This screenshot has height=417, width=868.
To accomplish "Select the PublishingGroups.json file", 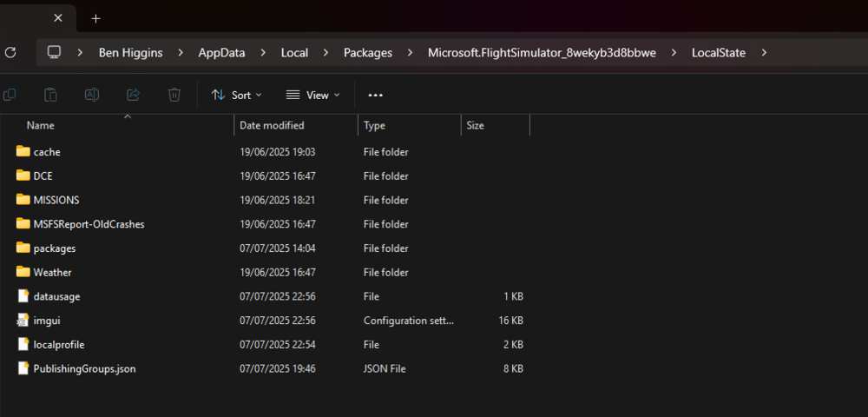I will pyautogui.click(x=84, y=368).
